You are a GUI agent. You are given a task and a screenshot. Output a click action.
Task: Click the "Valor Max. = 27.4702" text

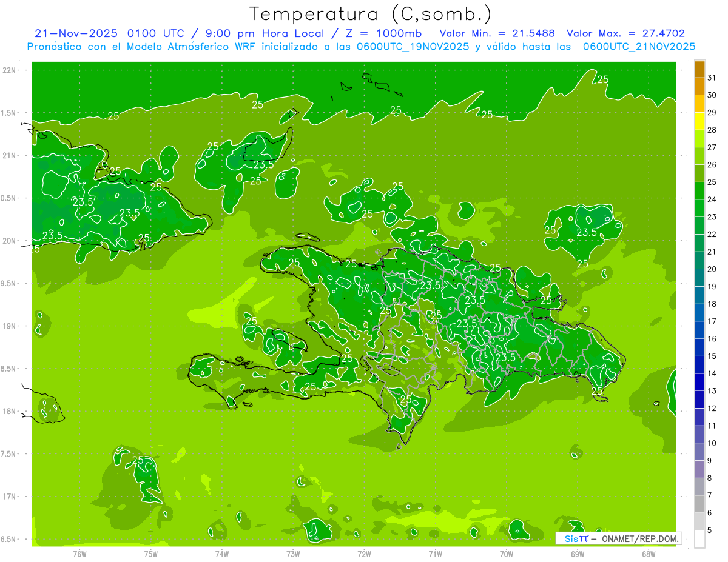click(626, 33)
